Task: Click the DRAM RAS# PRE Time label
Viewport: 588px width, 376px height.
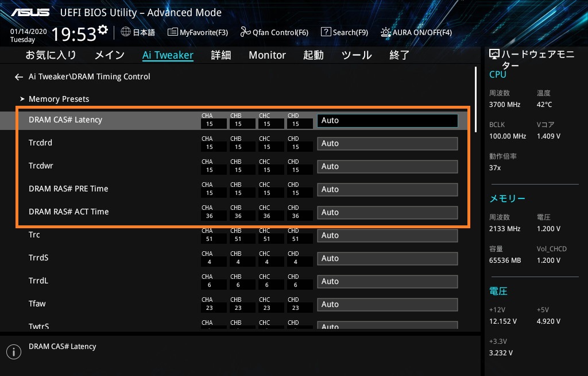Action: coord(68,189)
